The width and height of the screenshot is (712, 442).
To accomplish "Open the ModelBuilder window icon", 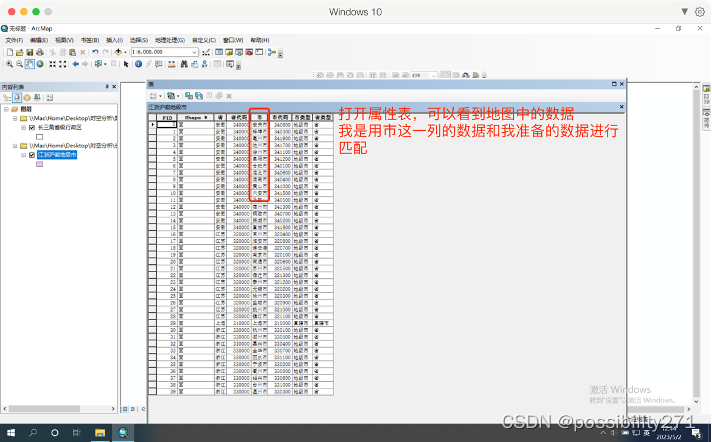I will (x=272, y=52).
